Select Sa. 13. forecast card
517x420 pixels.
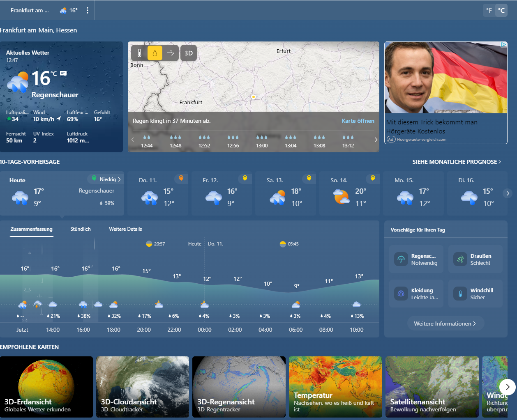(286, 193)
